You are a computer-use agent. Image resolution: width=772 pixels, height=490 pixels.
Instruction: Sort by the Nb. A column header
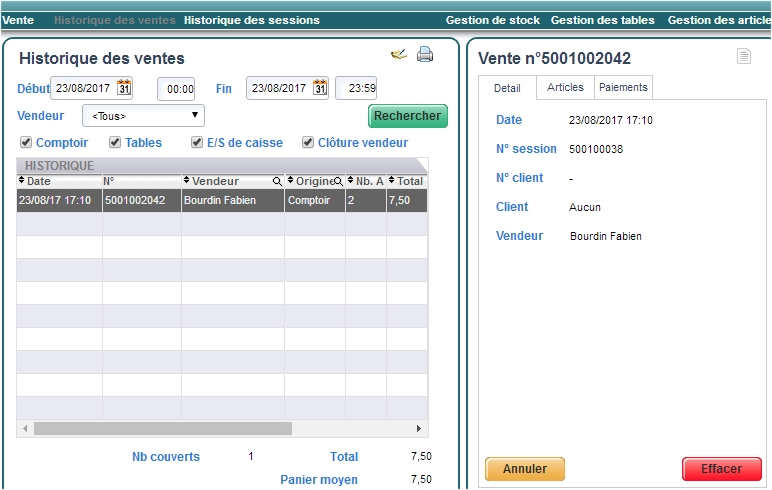point(365,181)
